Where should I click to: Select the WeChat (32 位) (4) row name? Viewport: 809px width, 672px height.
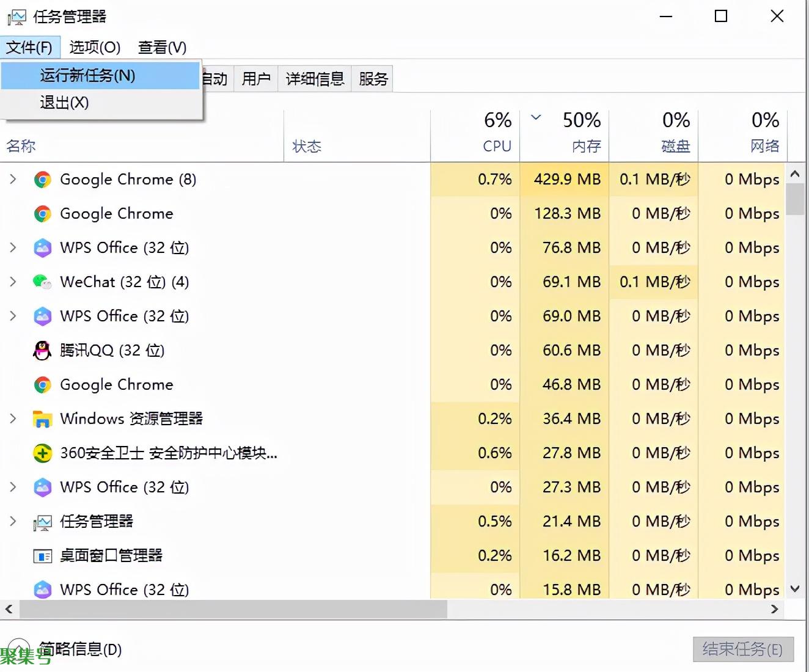[x=125, y=282]
